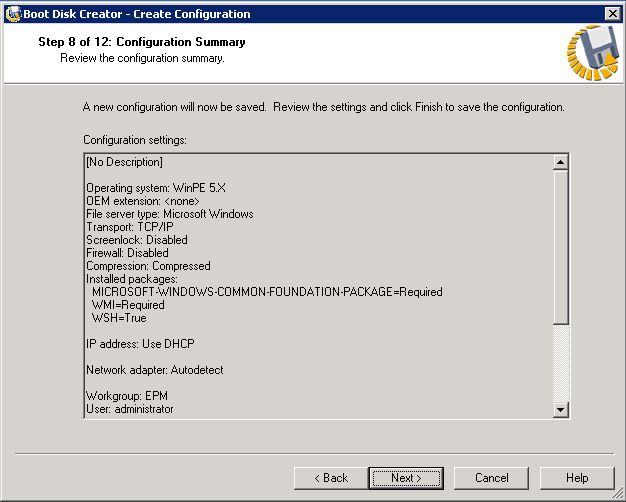Click the "Firewall: Disabled" entry
The image size is (626, 502).
pos(127,253)
